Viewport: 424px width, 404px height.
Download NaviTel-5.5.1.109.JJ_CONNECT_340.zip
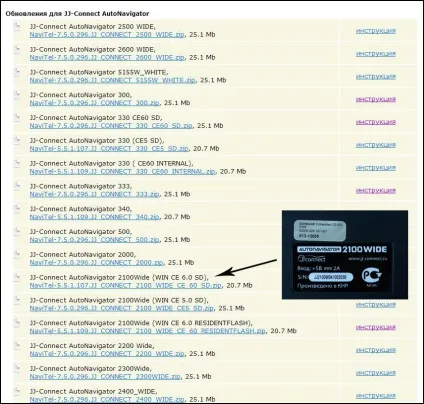(x=94, y=217)
